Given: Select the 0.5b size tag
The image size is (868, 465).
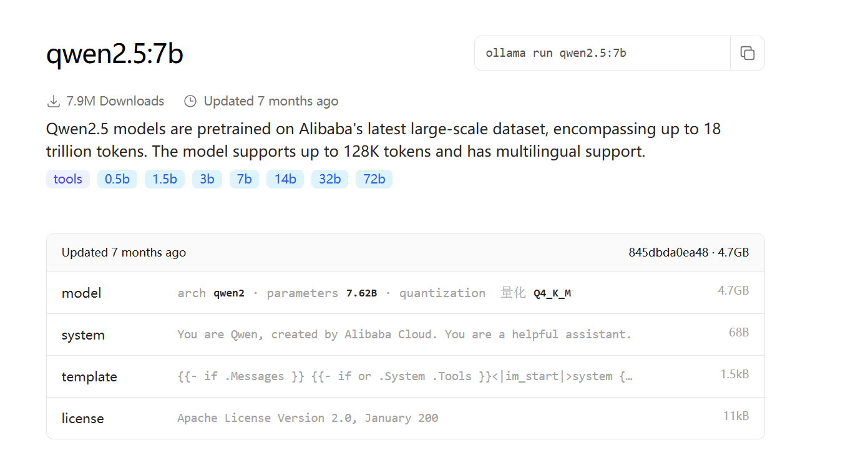Looking at the screenshot, I should tap(117, 179).
